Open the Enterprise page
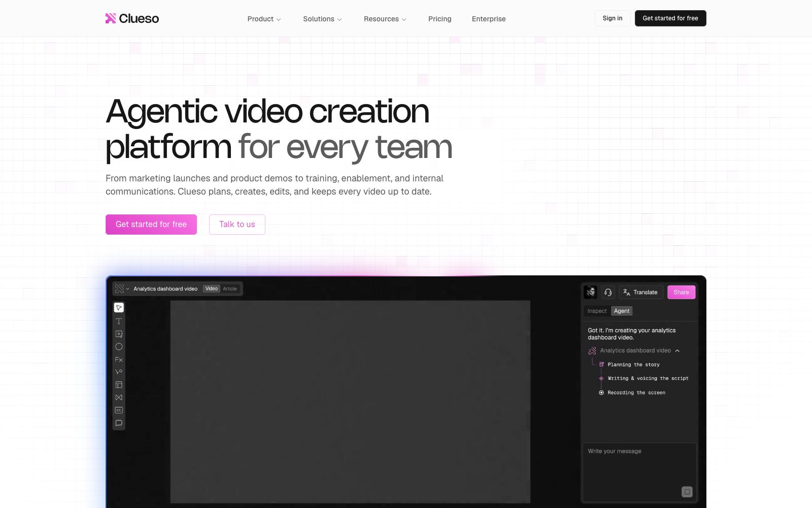 (489, 19)
